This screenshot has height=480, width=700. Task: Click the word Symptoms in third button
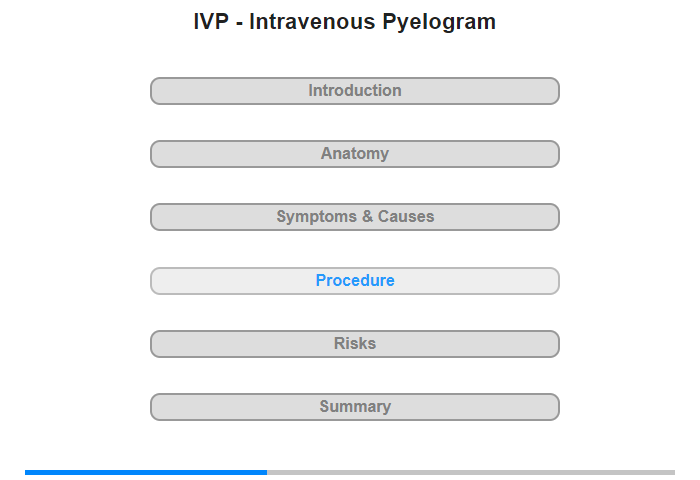pyautogui.click(x=317, y=217)
